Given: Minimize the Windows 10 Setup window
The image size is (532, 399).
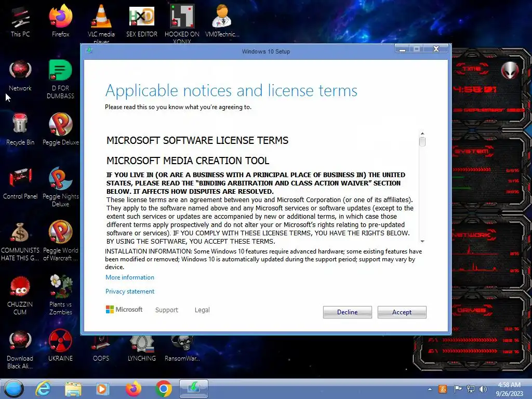Looking at the screenshot, I should pos(403,49).
